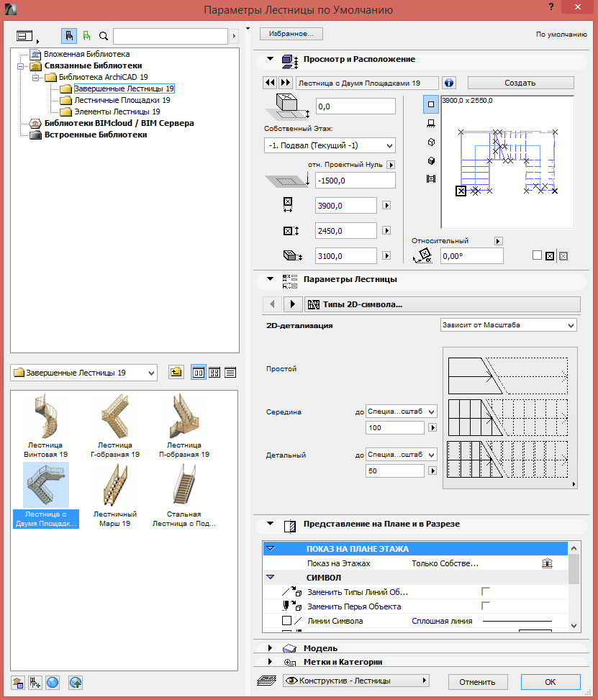The width and height of the screenshot is (598, 700).
Task: Toggle the dotted mirror option icon
Action: click(x=563, y=256)
